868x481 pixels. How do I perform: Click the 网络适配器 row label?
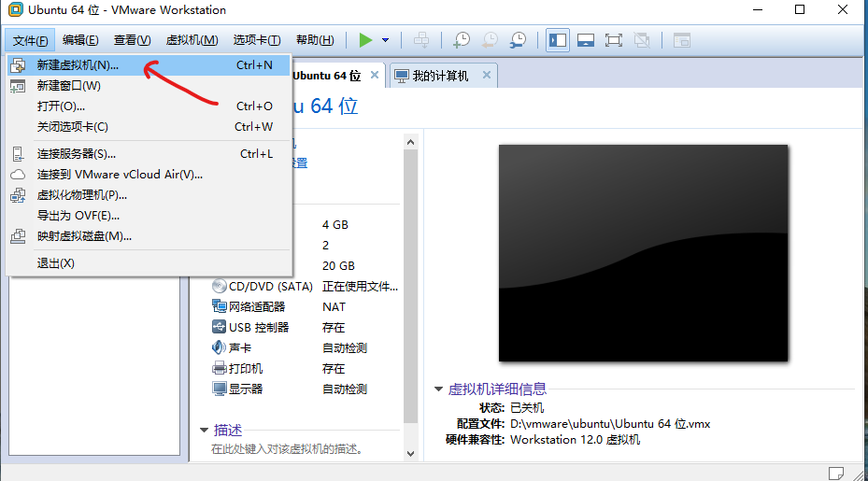[x=257, y=306]
